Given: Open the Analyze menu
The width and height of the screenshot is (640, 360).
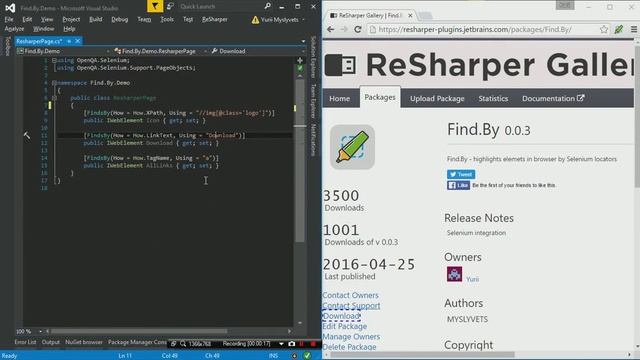Looking at the screenshot, I should pos(14,29).
